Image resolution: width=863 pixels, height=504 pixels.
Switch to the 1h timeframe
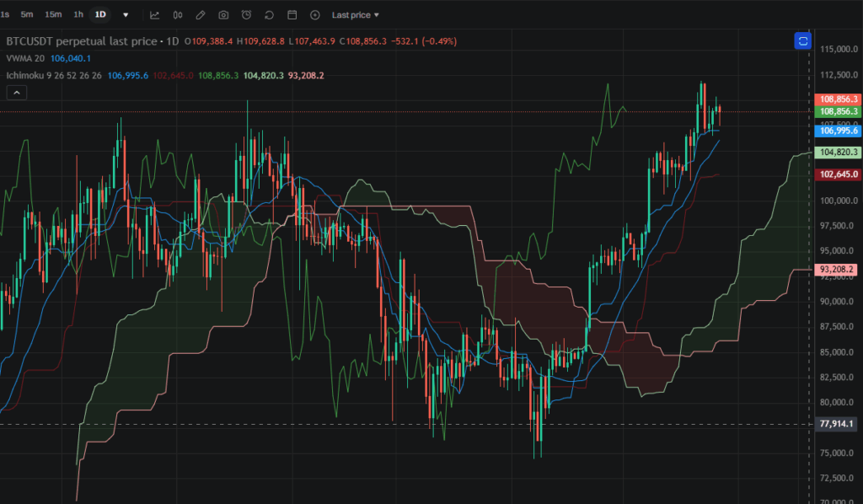(x=78, y=14)
